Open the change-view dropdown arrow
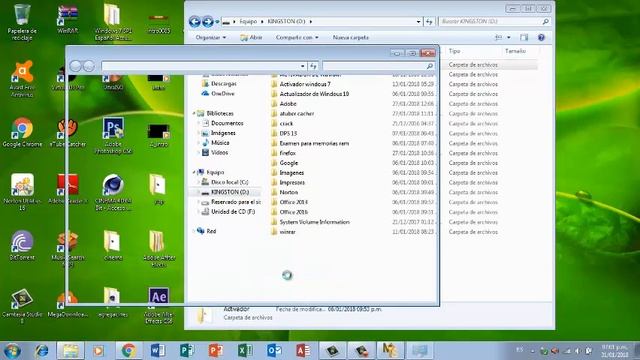 coord(509,38)
